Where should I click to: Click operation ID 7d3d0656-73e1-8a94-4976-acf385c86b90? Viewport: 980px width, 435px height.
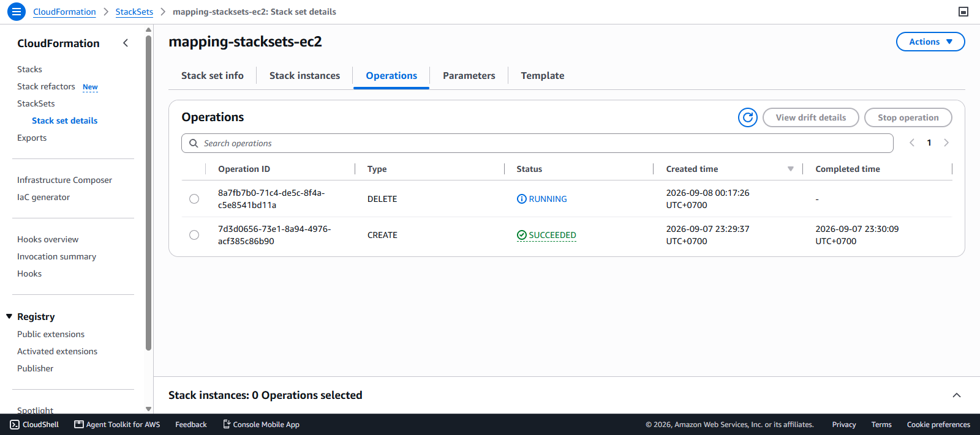tap(274, 235)
